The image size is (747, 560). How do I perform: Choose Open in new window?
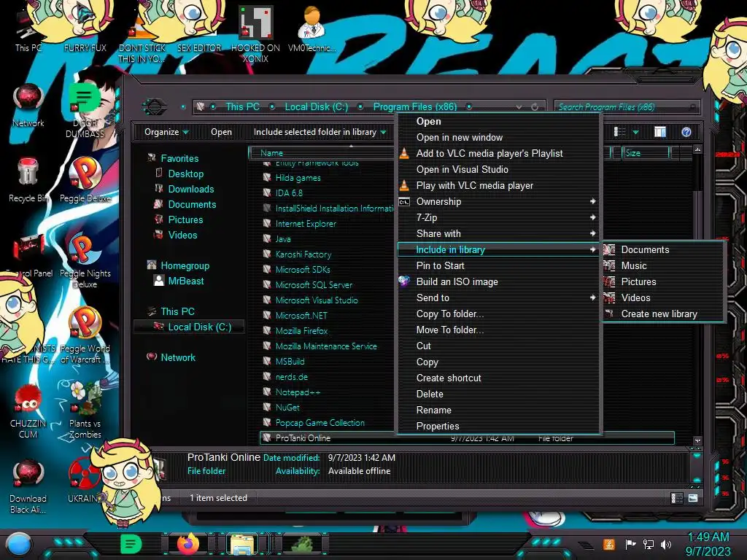tap(498, 137)
